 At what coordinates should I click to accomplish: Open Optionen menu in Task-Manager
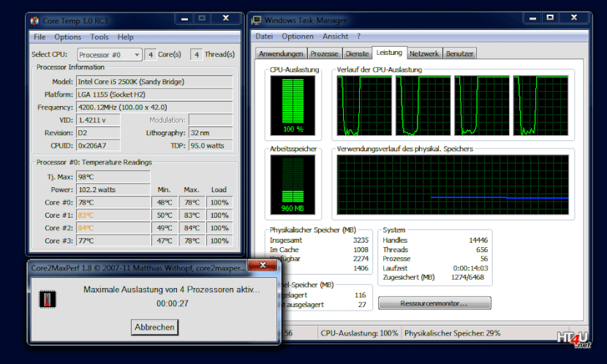(x=298, y=36)
